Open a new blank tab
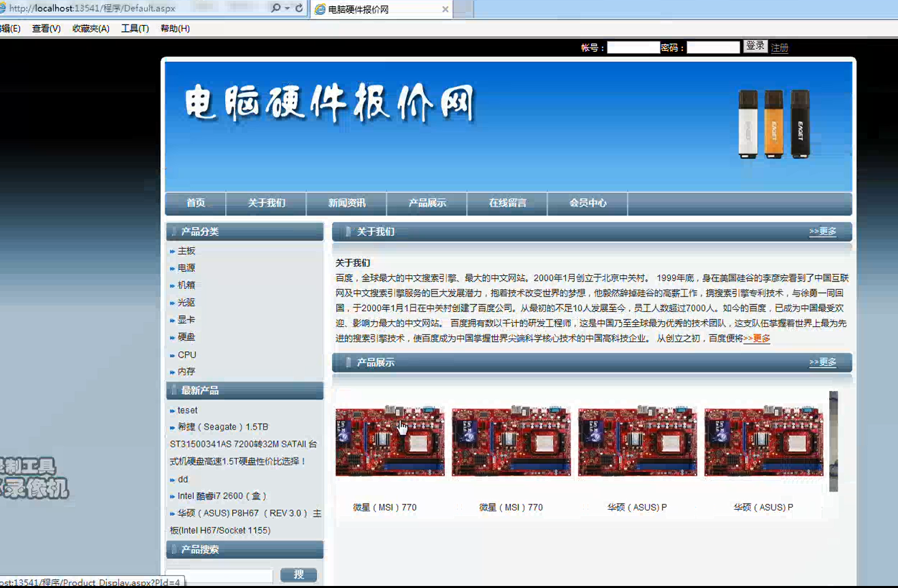Screen dimensions: 898x588 463,10
